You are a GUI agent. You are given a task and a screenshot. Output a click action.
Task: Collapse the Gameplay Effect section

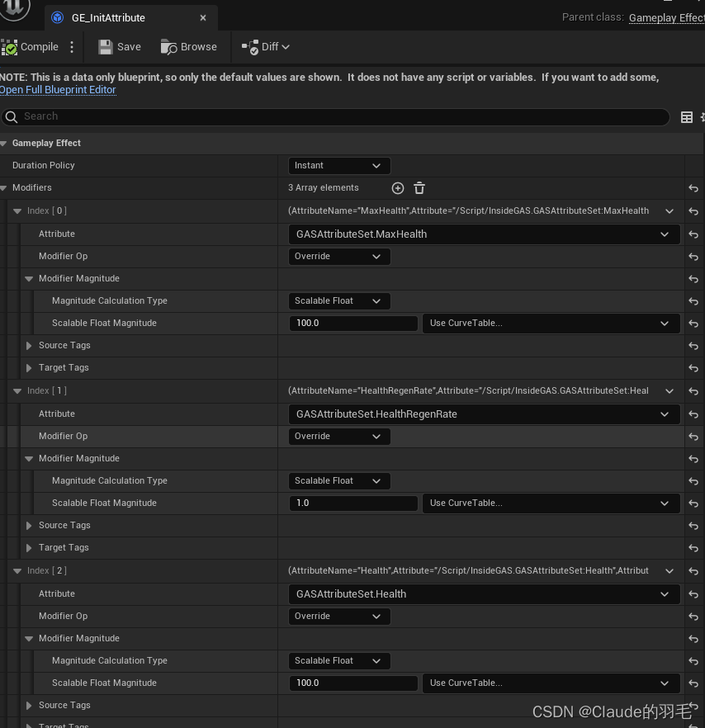tap(4, 144)
